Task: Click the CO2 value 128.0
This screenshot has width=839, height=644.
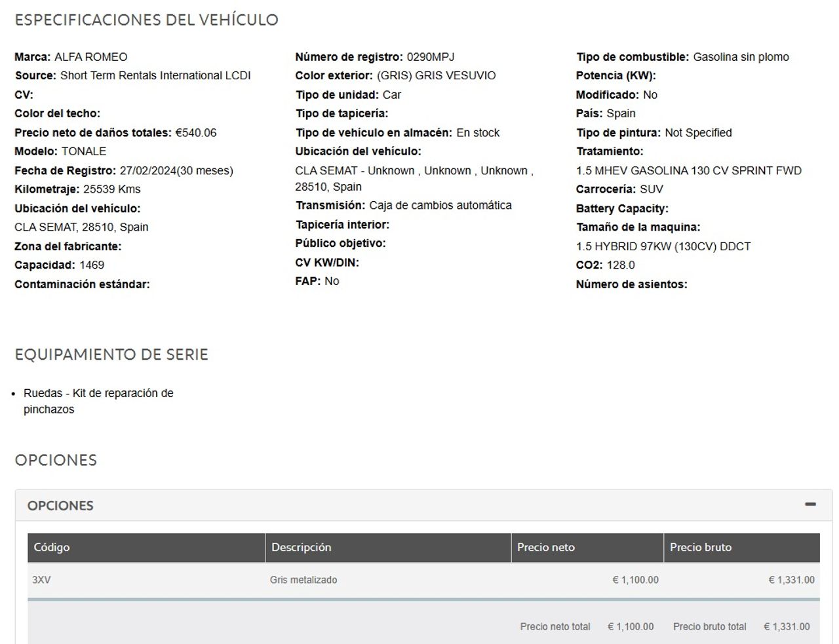Action: [621, 265]
